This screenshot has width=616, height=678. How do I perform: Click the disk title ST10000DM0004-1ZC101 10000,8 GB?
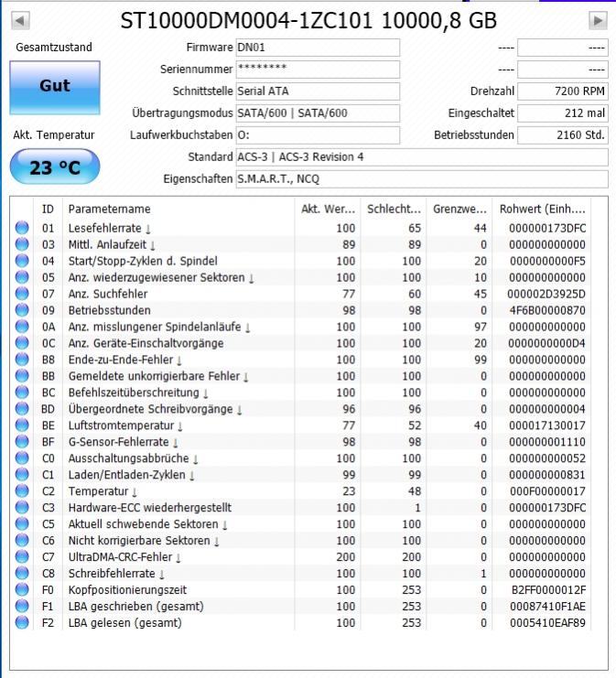[x=308, y=20]
